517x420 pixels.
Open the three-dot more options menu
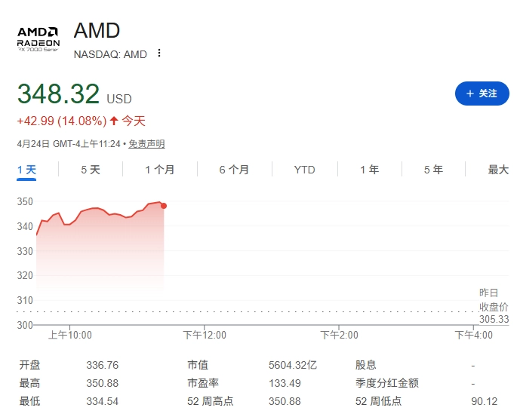[x=159, y=53]
